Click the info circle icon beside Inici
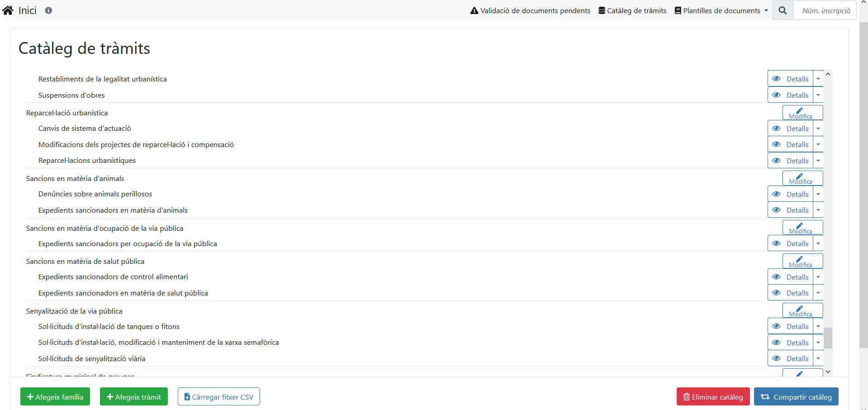The image size is (868, 410). 48,10
